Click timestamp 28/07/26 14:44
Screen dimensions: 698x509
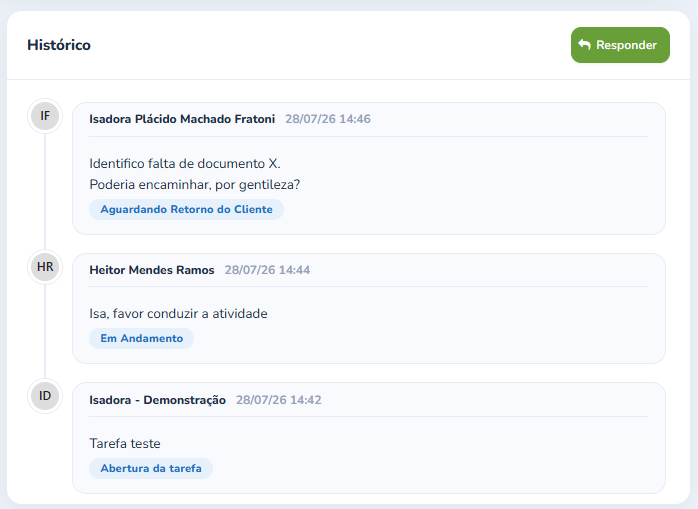click(267, 270)
